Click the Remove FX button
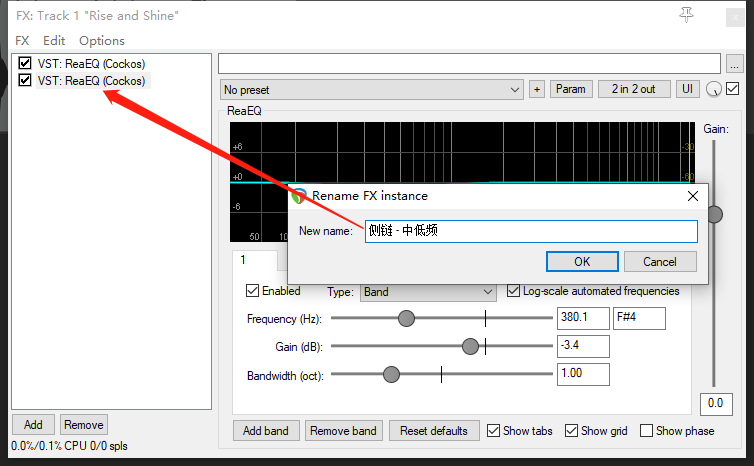This screenshot has width=754, height=466. pyautogui.click(x=84, y=425)
